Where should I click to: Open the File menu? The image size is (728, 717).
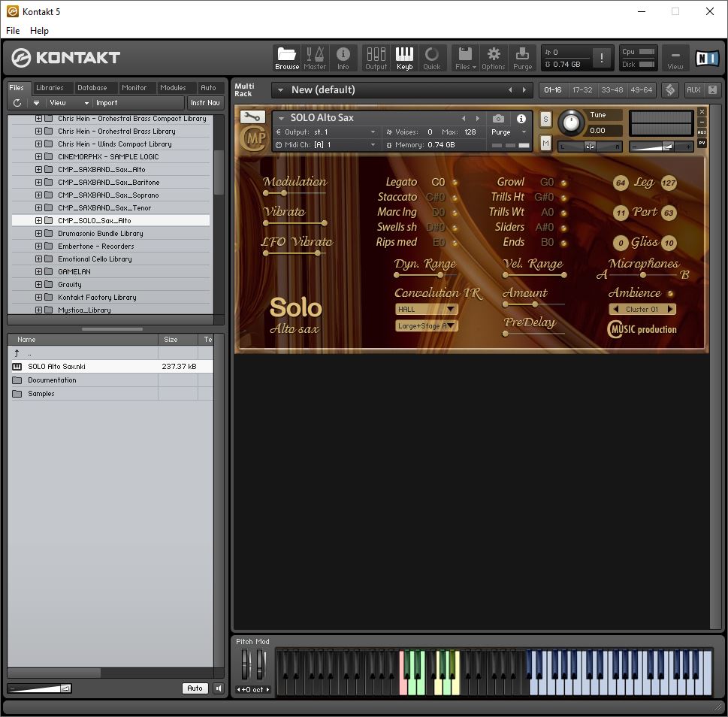click(x=13, y=31)
